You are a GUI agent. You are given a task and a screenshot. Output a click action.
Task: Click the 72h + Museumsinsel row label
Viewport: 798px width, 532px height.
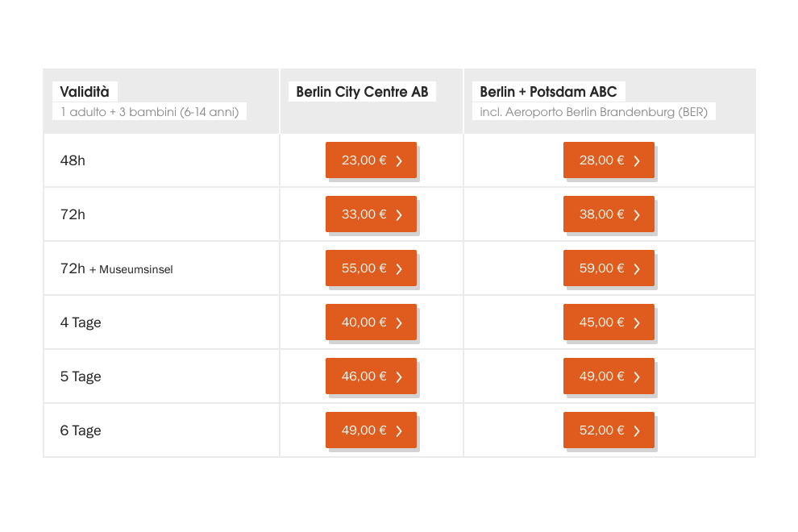[117, 268]
